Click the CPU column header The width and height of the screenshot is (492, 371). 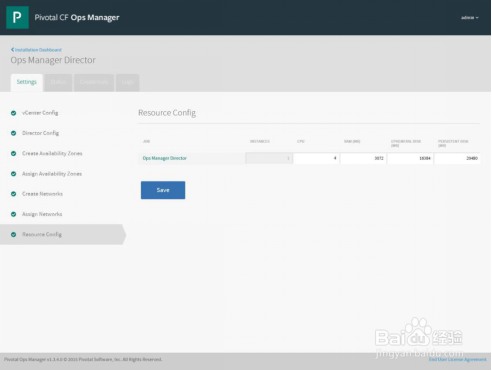[301, 142]
